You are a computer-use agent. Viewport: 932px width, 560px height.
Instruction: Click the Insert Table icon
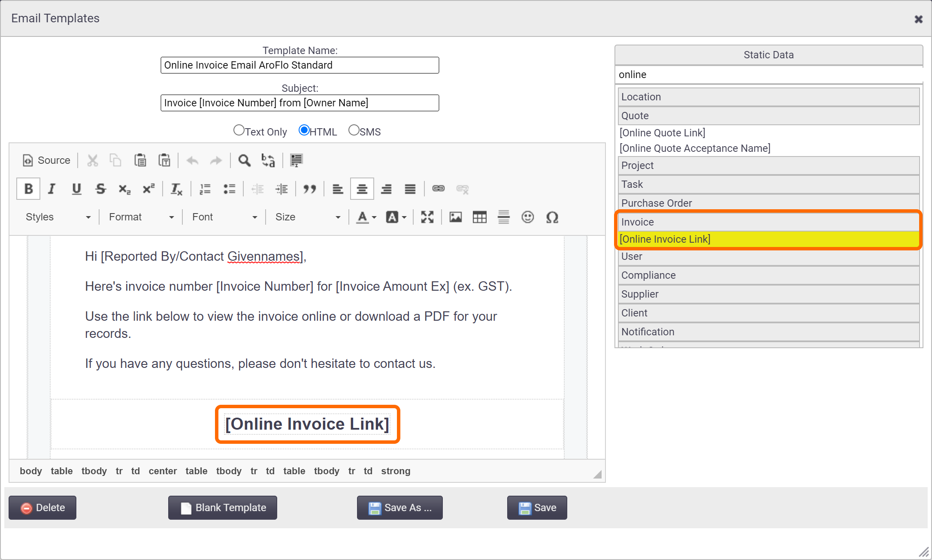pyautogui.click(x=479, y=217)
